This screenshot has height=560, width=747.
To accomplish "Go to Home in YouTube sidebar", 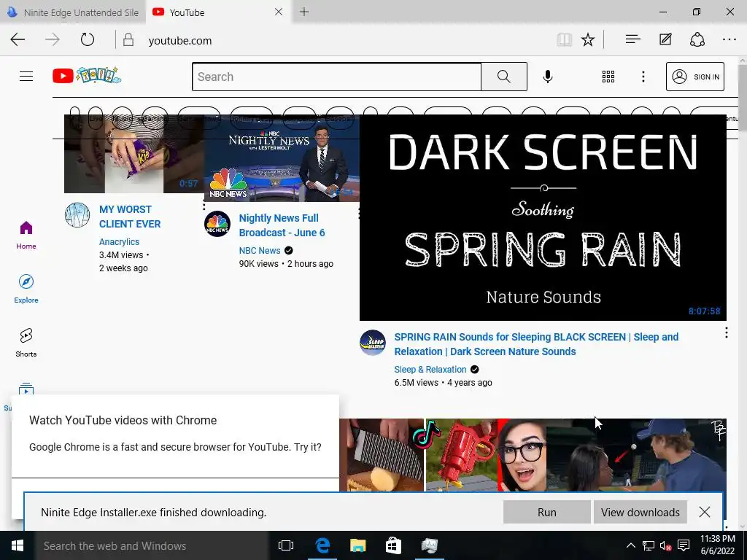I will (x=26, y=236).
